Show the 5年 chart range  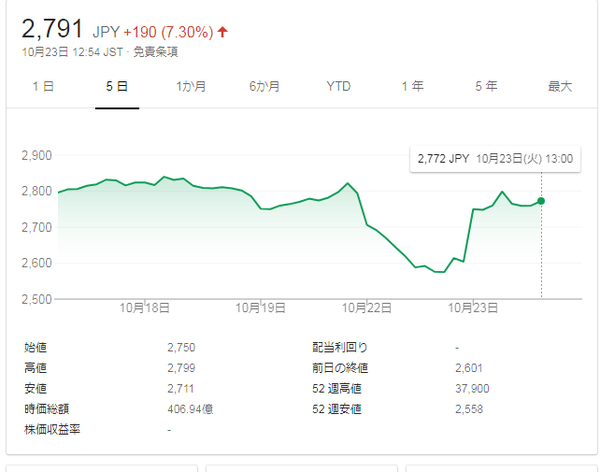click(x=486, y=86)
